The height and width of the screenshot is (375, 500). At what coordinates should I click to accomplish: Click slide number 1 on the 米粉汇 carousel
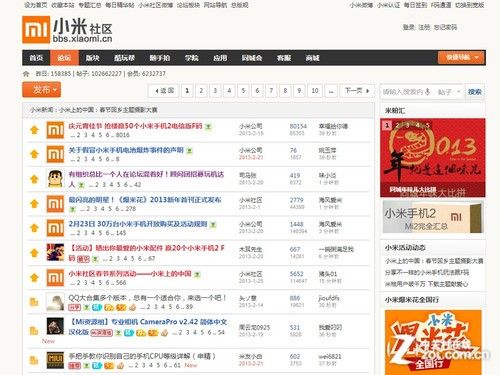tap(387, 125)
